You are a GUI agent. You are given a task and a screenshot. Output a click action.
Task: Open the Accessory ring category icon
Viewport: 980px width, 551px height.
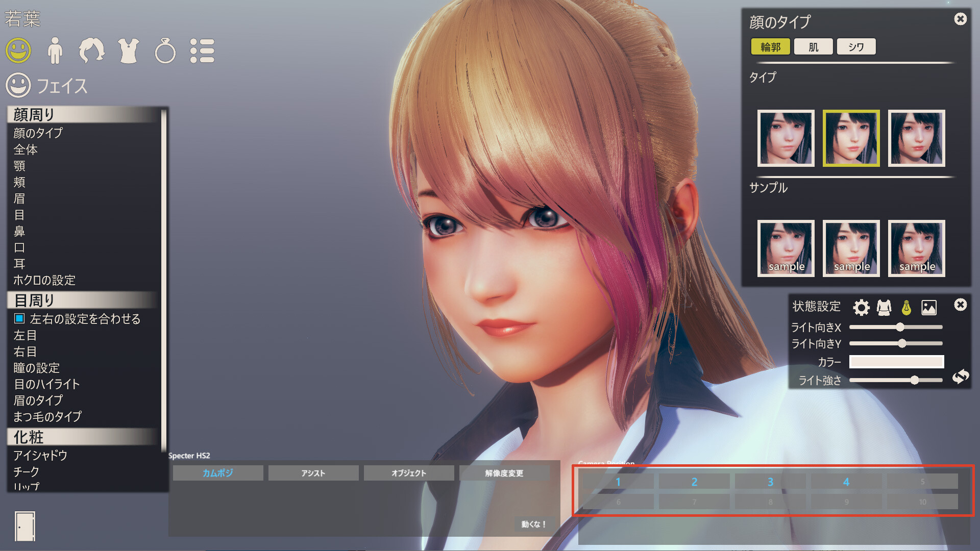click(165, 51)
